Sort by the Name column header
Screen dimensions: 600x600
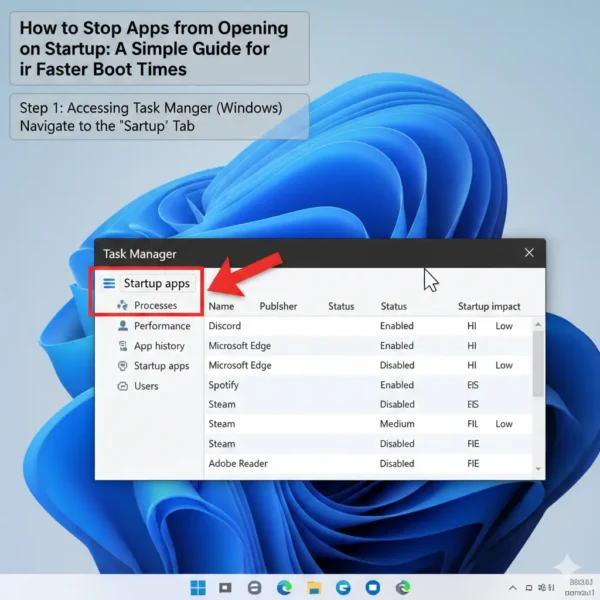[x=221, y=306]
